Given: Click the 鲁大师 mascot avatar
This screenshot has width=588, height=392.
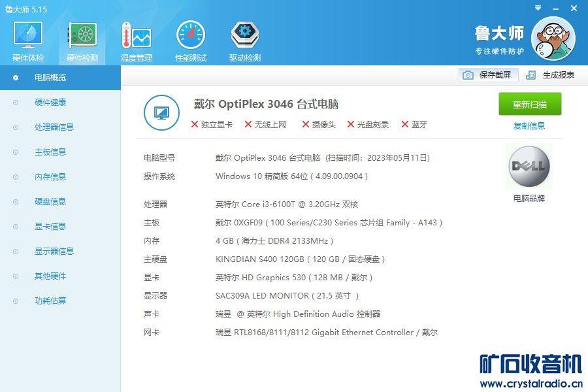Looking at the screenshot, I should (x=553, y=39).
